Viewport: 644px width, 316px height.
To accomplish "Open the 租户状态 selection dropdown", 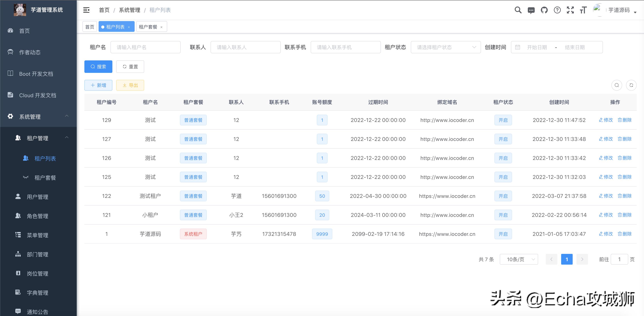I will pos(446,47).
